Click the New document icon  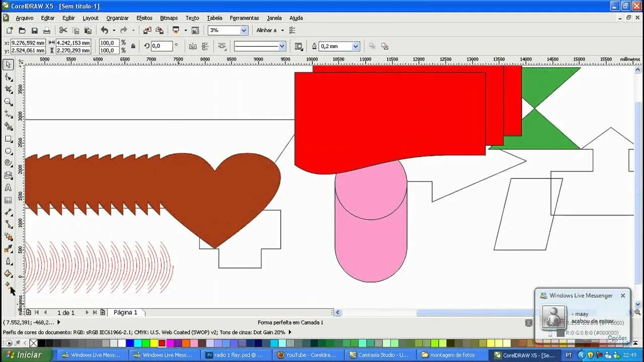click(9, 31)
